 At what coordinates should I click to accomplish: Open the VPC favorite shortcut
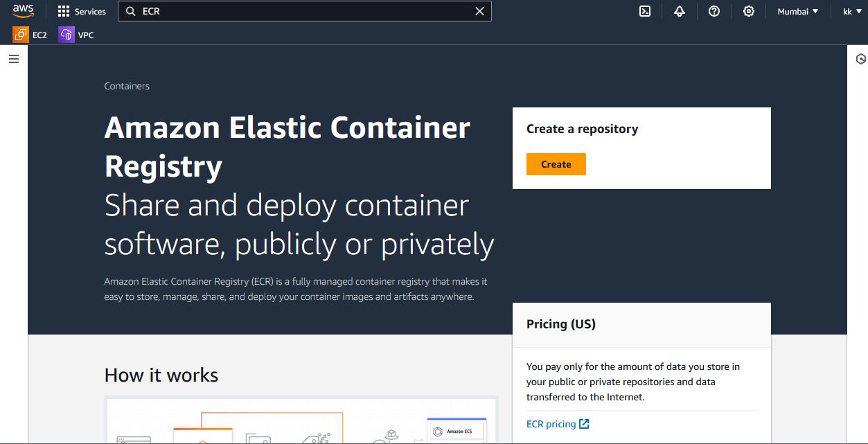click(76, 35)
